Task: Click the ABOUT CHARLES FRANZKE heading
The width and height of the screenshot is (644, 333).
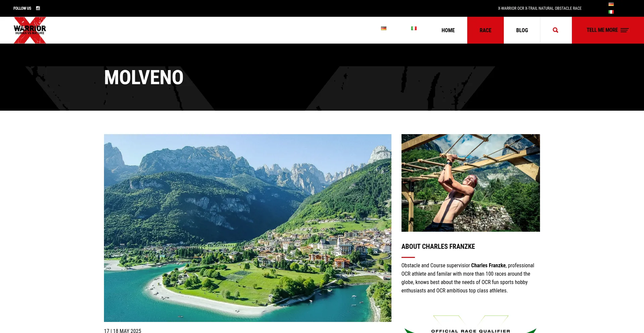Action: point(438,246)
